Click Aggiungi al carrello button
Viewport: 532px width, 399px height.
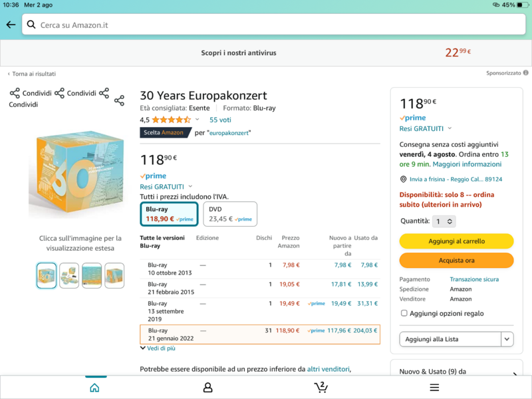456,241
